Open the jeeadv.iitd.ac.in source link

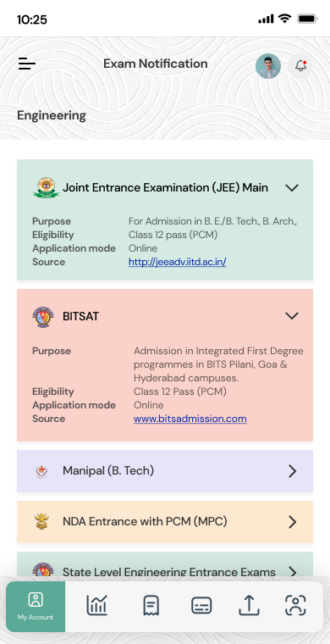[x=178, y=262]
